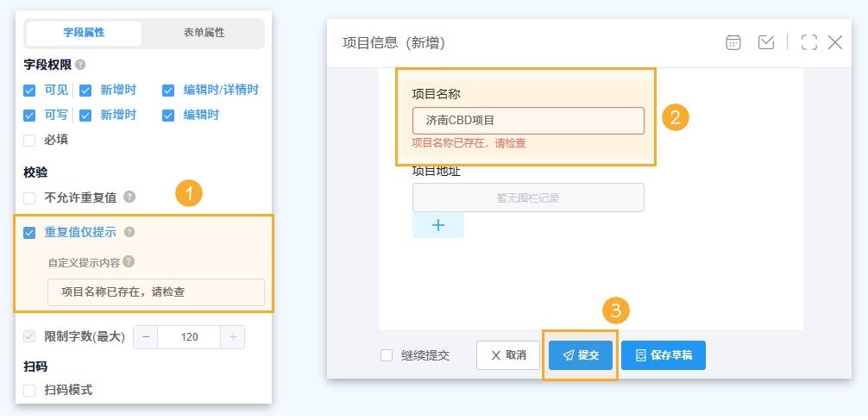
Task: Click help icon beside 不允许重复值
Action: point(129,197)
